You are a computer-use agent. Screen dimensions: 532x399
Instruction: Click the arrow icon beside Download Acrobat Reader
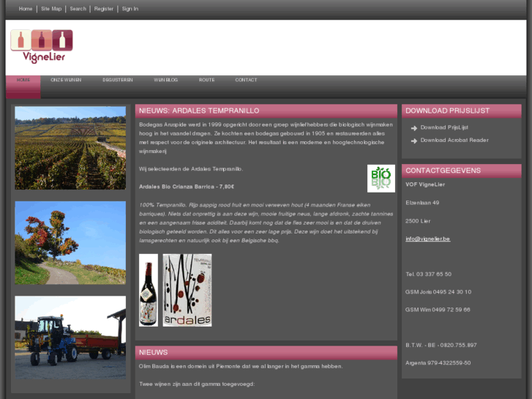click(414, 141)
